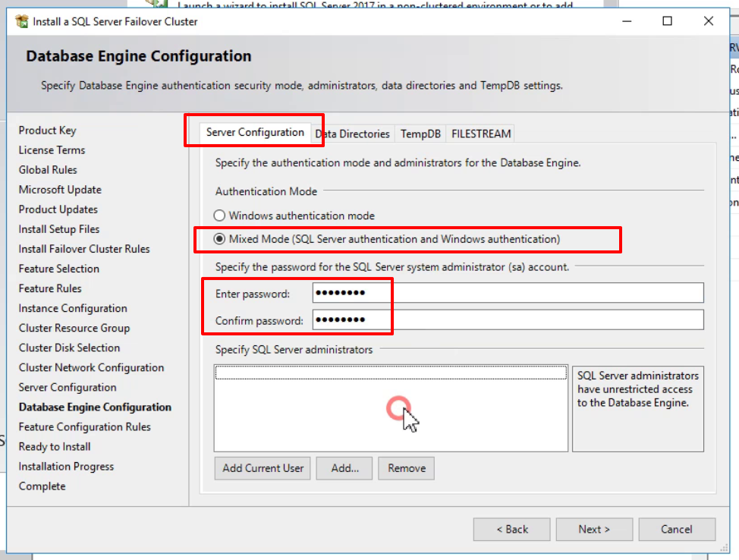The height and width of the screenshot is (560, 739).
Task: Close the installer window
Action: click(709, 21)
